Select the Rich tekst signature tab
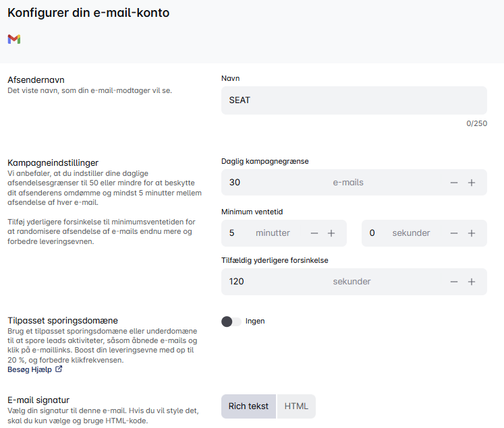The height and width of the screenshot is (428, 504). pos(248,406)
